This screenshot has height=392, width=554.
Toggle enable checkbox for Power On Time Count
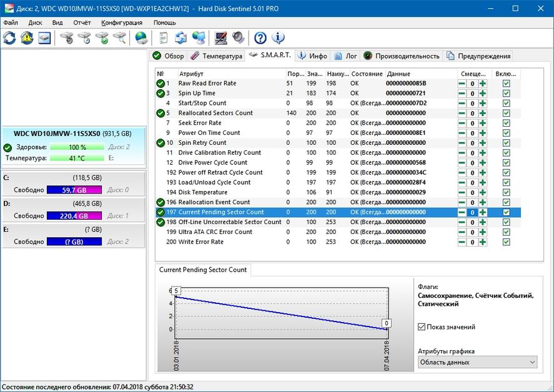[507, 133]
